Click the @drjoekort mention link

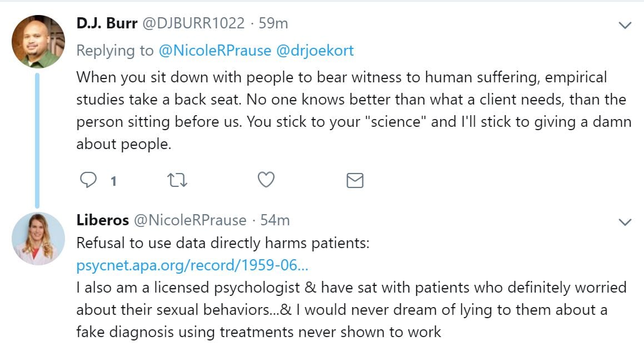[x=315, y=51]
